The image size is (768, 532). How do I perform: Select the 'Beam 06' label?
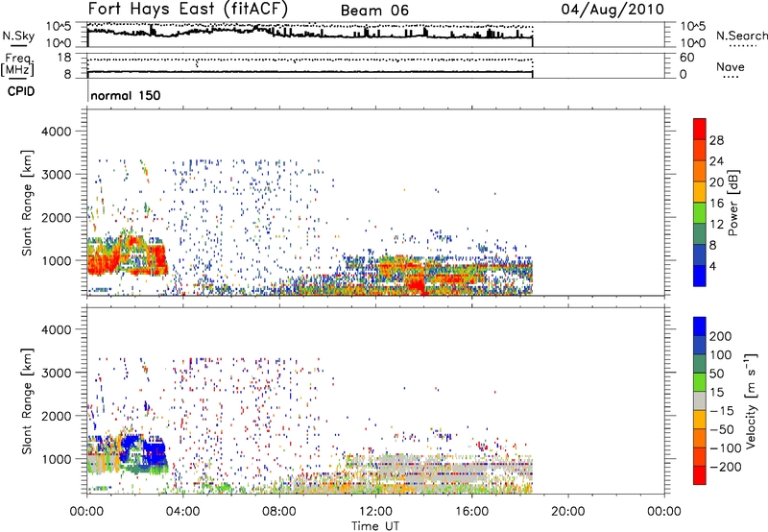click(374, 11)
